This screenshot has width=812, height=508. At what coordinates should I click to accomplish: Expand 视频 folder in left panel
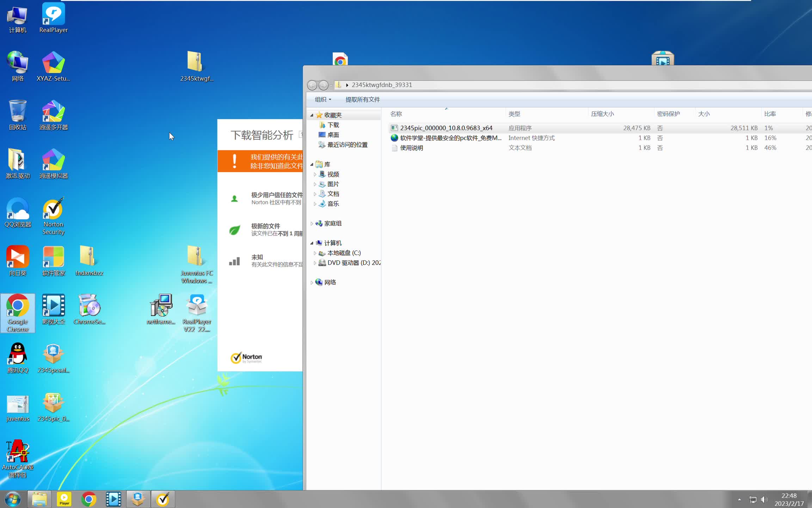point(314,174)
